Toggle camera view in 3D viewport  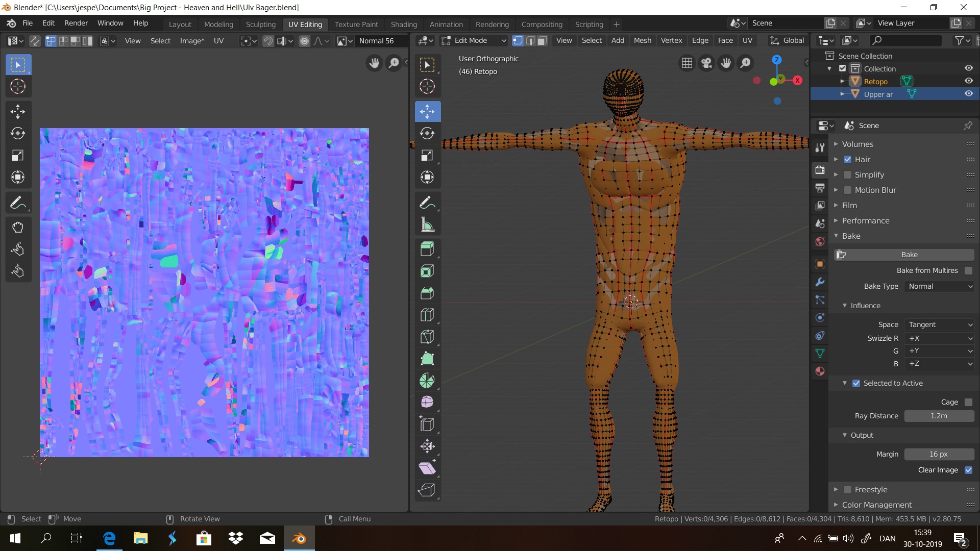pyautogui.click(x=706, y=63)
